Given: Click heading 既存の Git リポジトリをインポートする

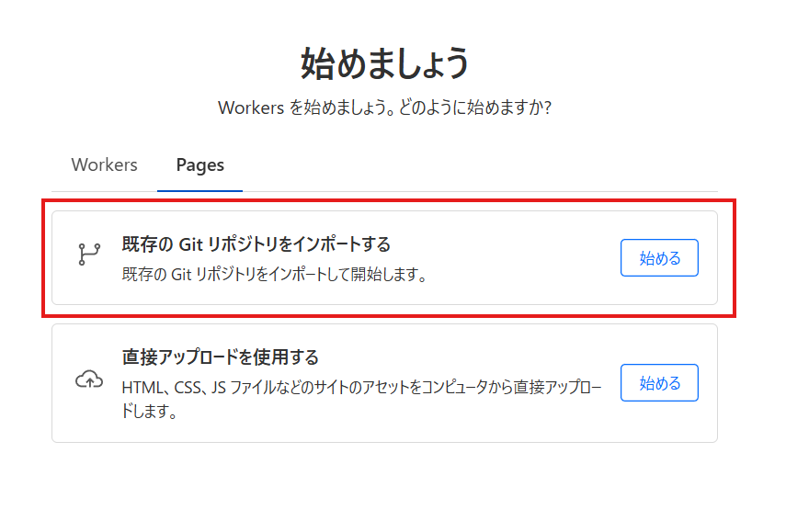Looking at the screenshot, I should (256, 244).
